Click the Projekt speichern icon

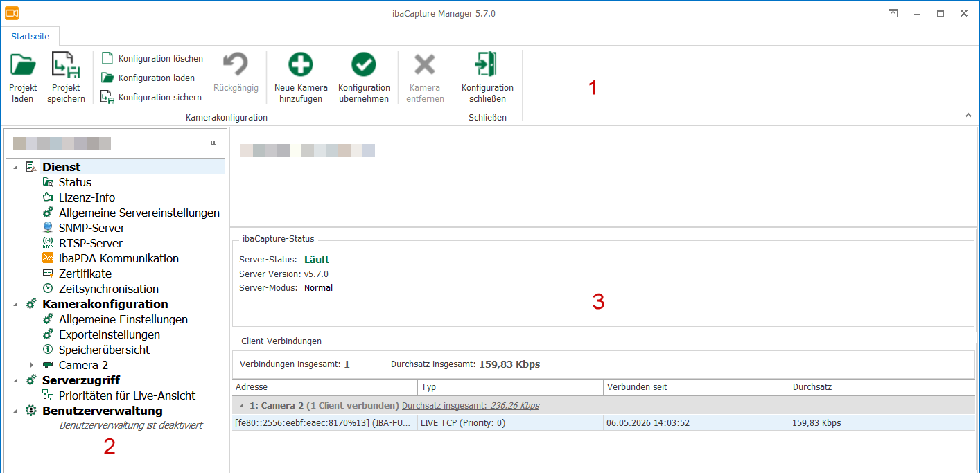(x=66, y=65)
